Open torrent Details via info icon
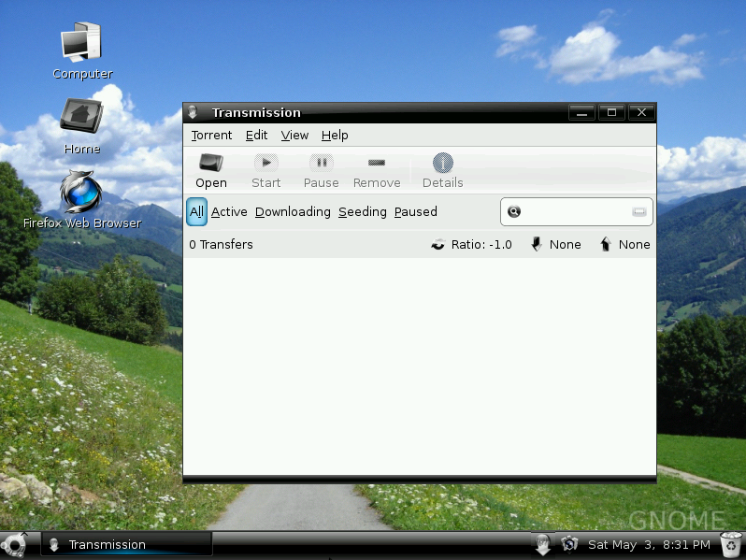This screenshot has width=746, height=560. point(442,171)
